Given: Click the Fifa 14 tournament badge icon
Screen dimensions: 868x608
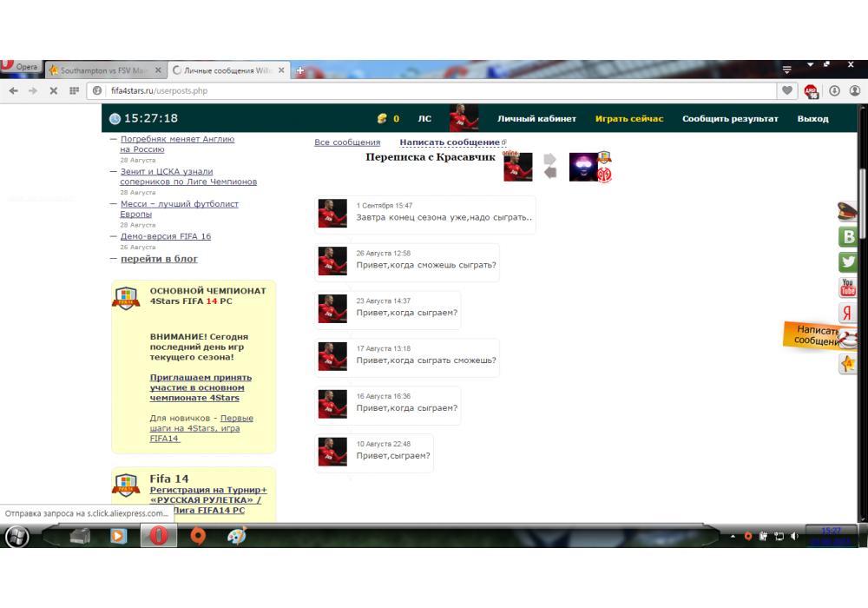Looking at the screenshot, I should click(x=126, y=485).
